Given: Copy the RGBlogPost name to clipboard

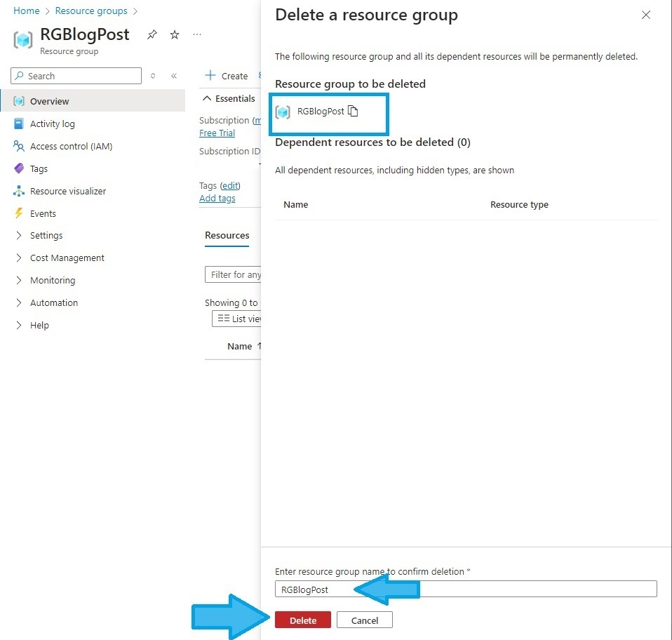Looking at the screenshot, I should tap(353, 111).
